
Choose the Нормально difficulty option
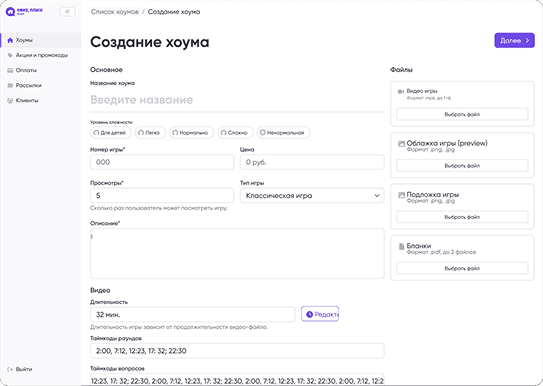192,133
